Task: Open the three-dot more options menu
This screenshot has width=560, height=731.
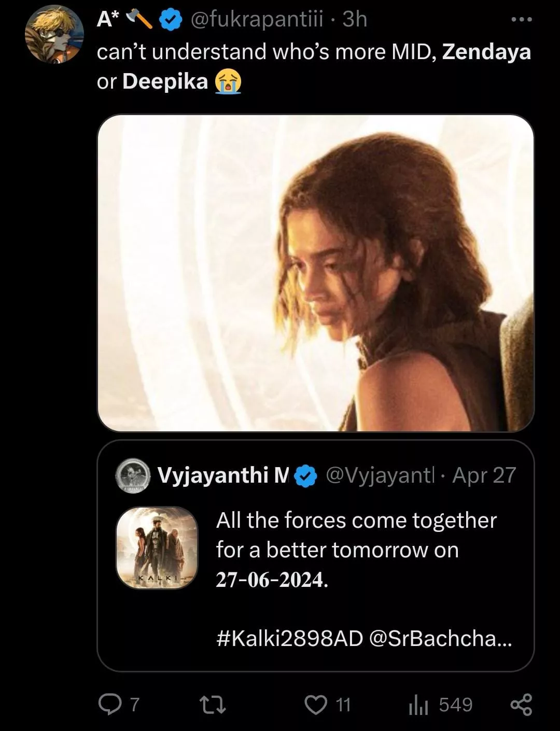Action: (x=521, y=20)
